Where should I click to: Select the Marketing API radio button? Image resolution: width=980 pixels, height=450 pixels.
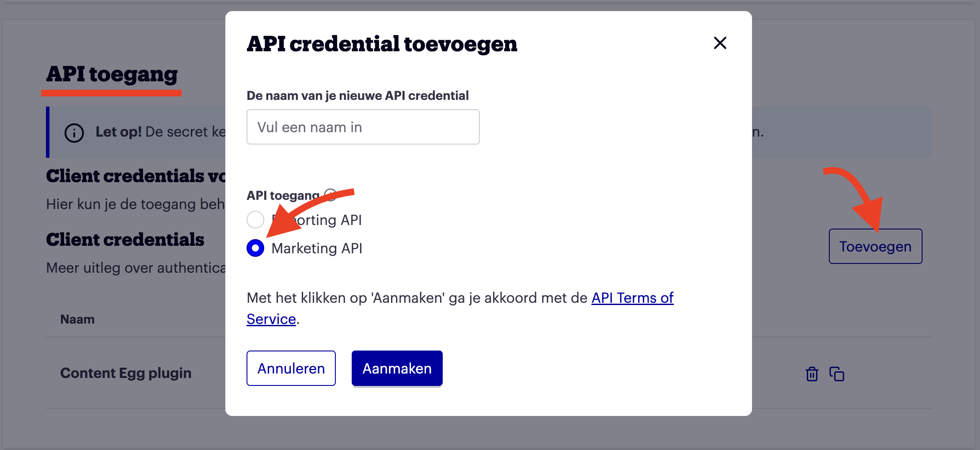255,248
